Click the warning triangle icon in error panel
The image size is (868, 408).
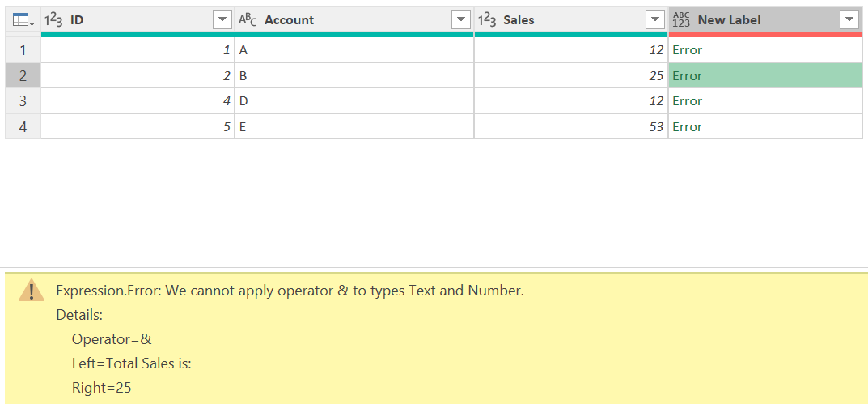click(x=32, y=291)
